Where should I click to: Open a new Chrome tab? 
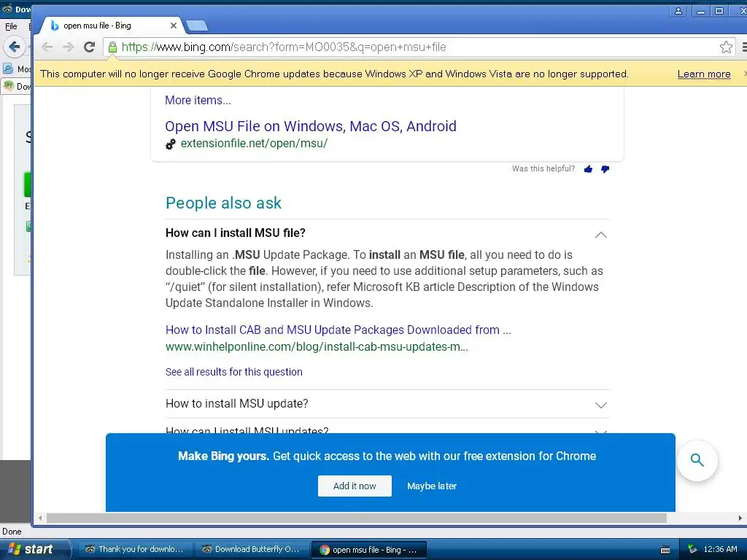pos(197,26)
